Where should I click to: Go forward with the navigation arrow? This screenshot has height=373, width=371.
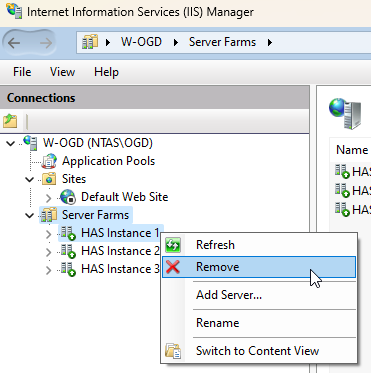(x=46, y=43)
